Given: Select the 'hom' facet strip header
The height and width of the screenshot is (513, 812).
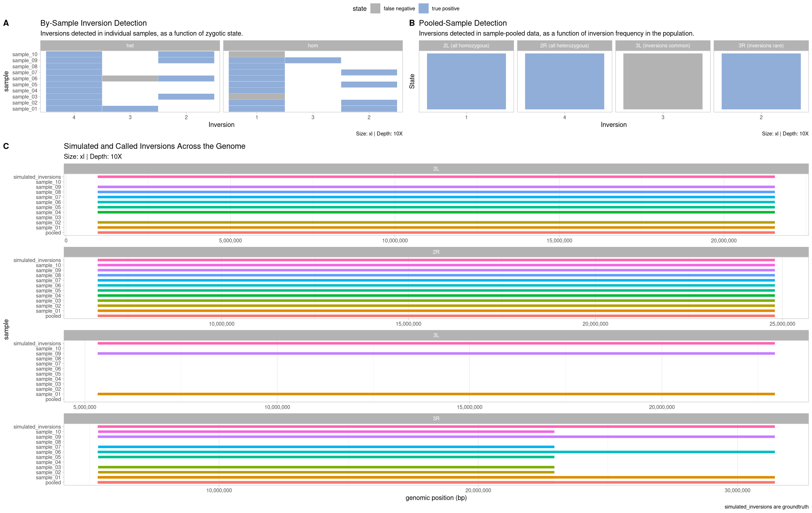Looking at the screenshot, I should click(313, 46).
